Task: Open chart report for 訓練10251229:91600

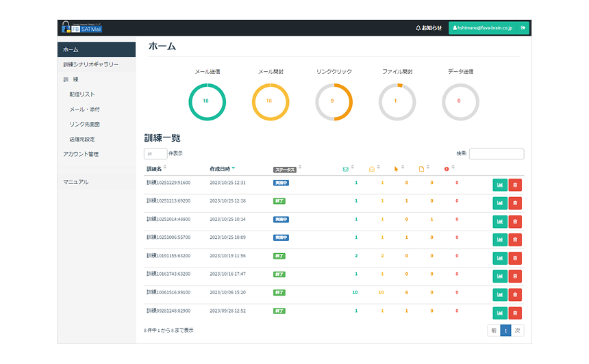Action: (x=500, y=184)
